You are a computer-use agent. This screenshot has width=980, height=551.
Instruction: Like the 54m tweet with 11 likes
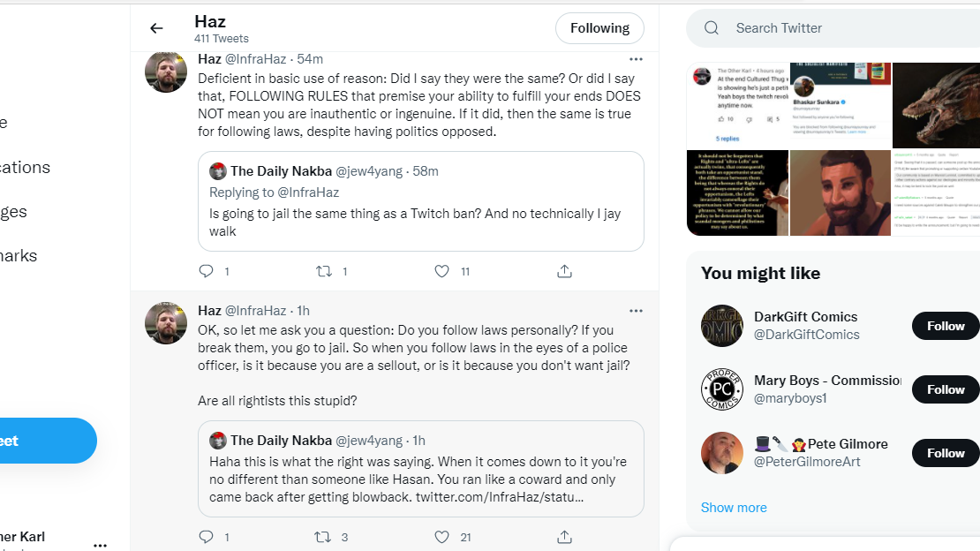[441, 271]
